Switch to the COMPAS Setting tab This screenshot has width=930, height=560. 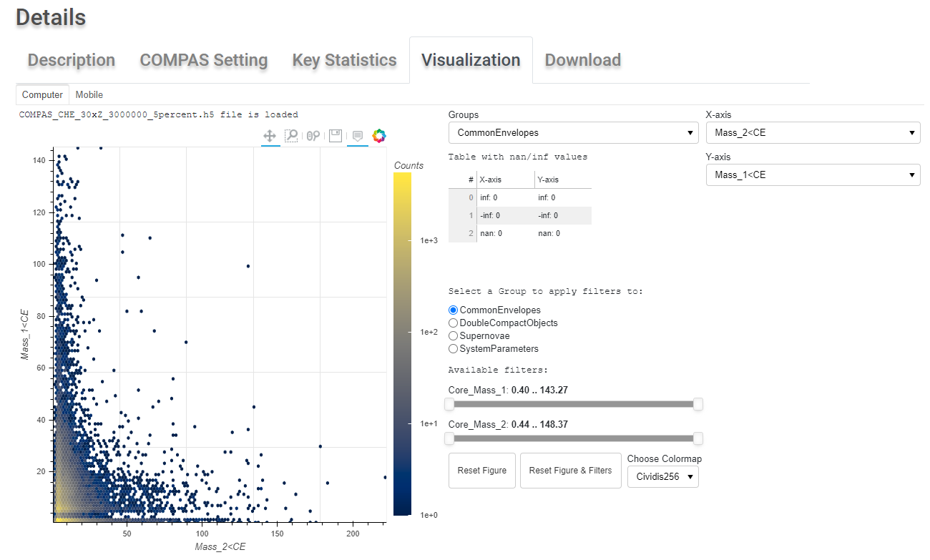(204, 60)
